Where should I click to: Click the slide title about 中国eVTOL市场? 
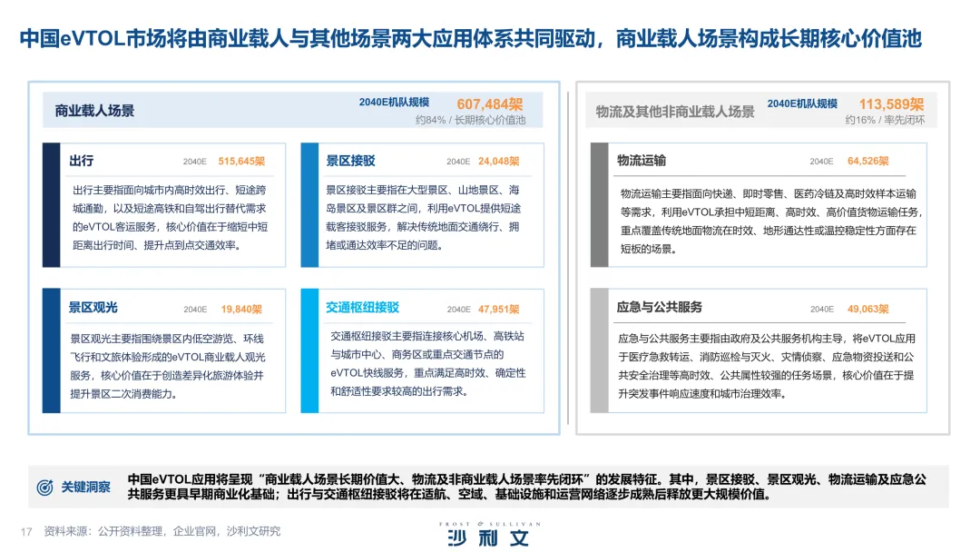471,39
